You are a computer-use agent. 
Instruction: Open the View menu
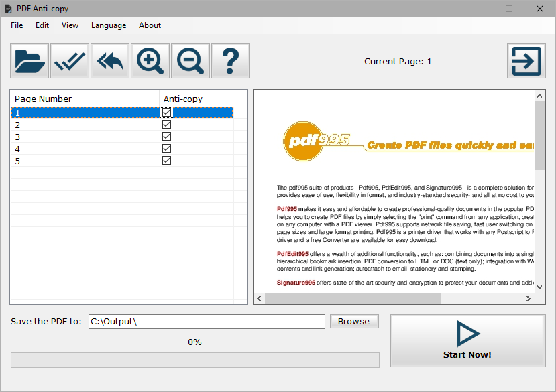pos(70,25)
